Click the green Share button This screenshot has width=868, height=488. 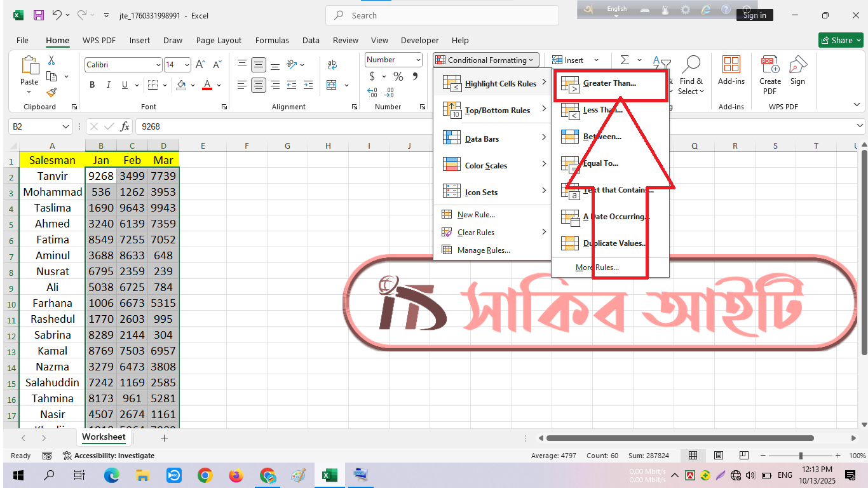click(x=840, y=40)
